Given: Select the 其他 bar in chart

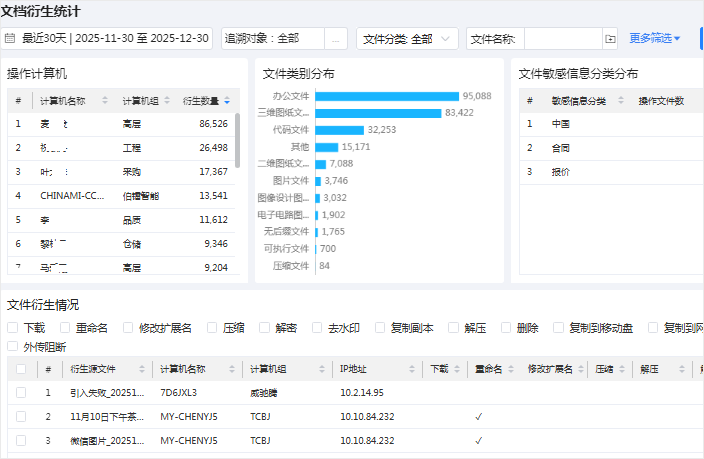Looking at the screenshot, I should coord(327,147).
